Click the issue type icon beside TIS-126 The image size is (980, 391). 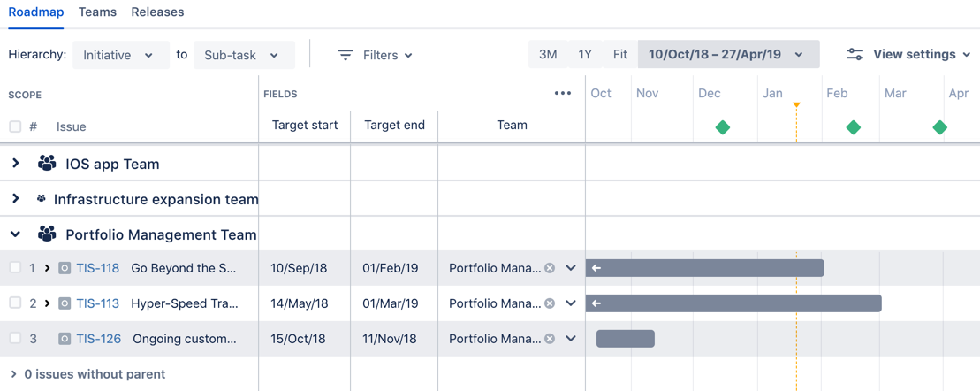point(65,339)
